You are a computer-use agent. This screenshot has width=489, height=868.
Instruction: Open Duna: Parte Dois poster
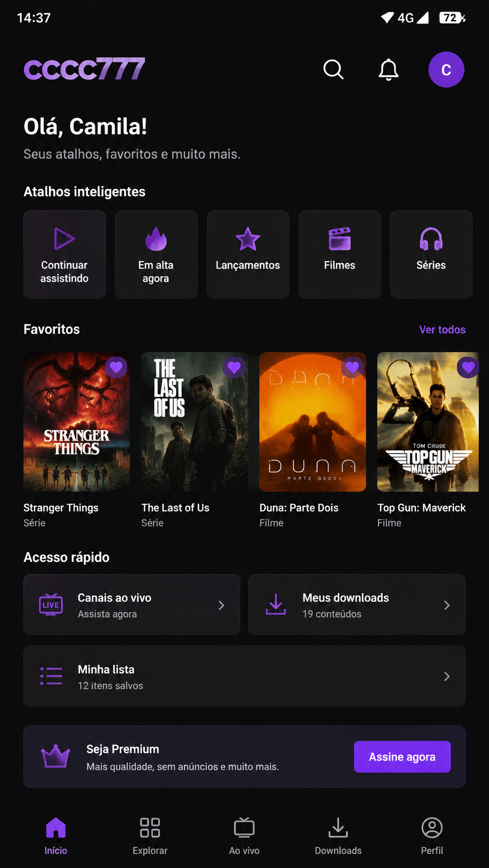point(312,422)
